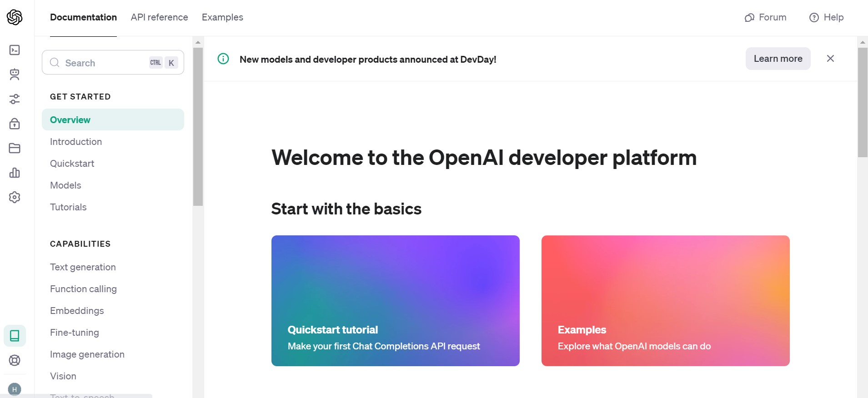
Task: Open Embeddings in Capabilities
Action: click(77, 311)
